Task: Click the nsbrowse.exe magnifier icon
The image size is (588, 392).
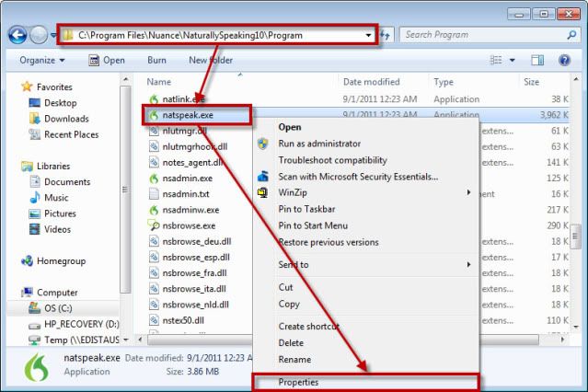Action: (x=154, y=225)
